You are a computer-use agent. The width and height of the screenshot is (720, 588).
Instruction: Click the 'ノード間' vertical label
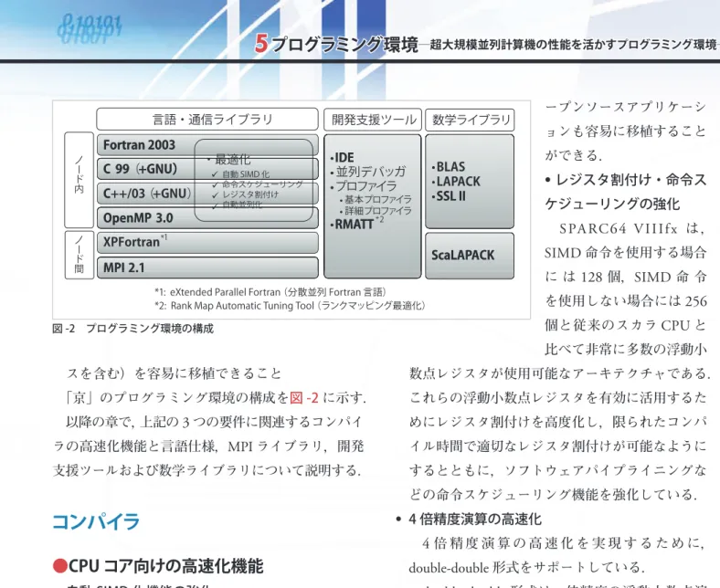click(79, 255)
